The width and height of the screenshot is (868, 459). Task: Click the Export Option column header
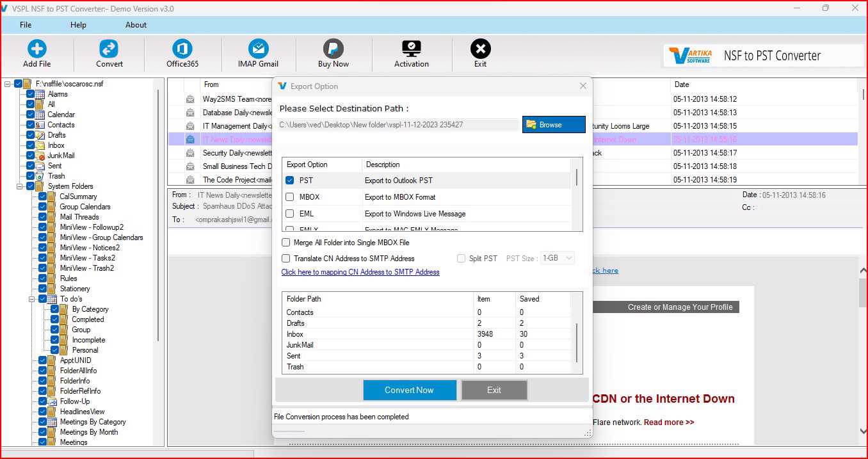(x=322, y=165)
